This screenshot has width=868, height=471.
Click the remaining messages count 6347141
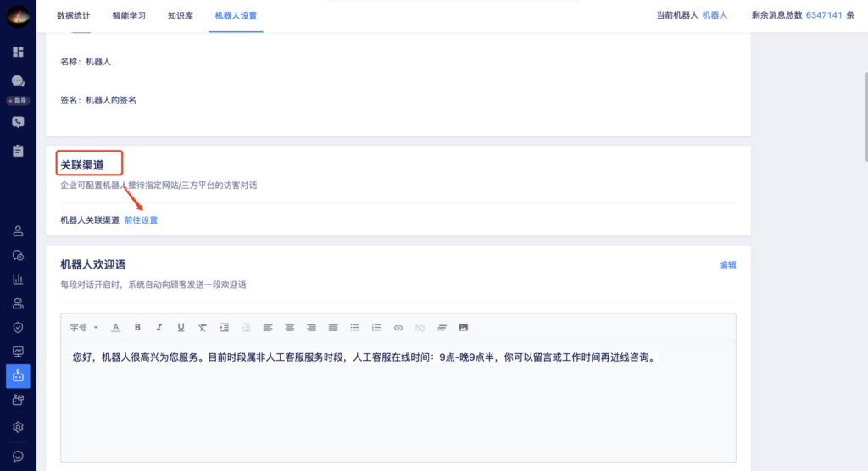tap(824, 15)
